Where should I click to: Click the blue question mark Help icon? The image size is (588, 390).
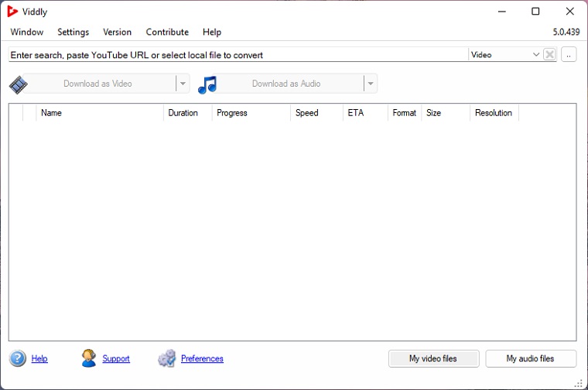point(18,358)
